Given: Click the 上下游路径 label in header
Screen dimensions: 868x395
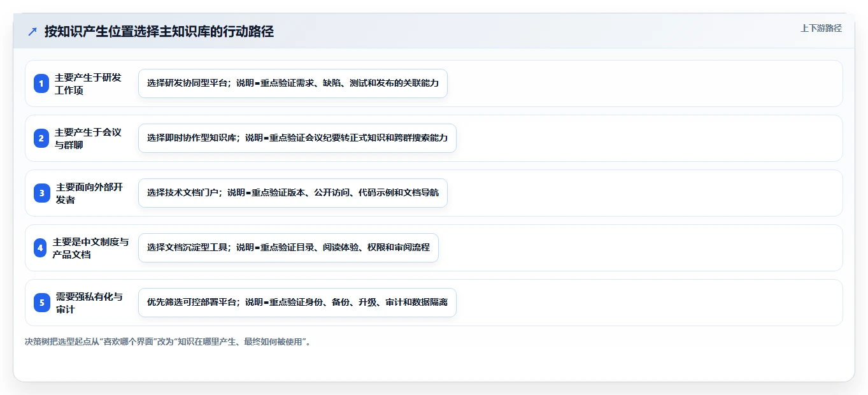Looking at the screenshot, I should point(821,28).
